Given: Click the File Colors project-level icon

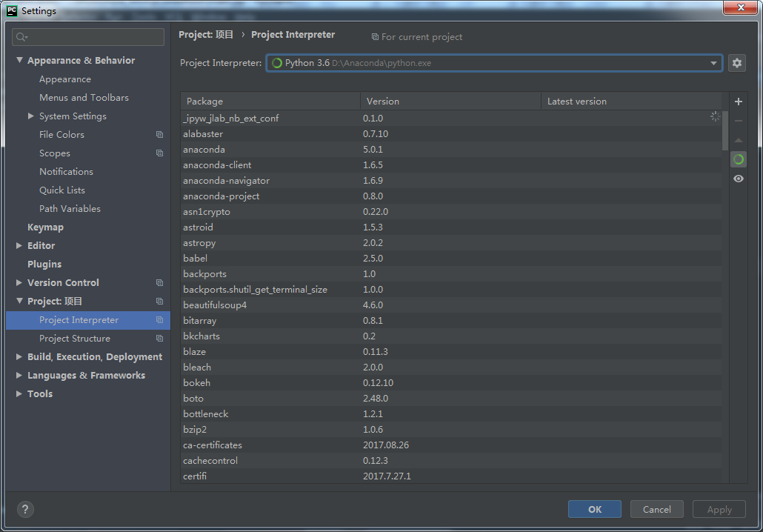Looking at the screenshot, I should tap(159, 134).
